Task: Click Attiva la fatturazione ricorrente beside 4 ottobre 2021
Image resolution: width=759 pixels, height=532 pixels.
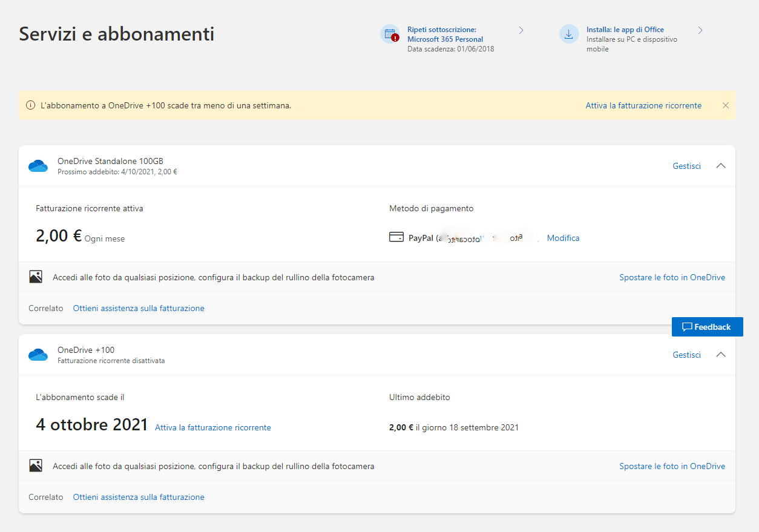Action: 213,427
